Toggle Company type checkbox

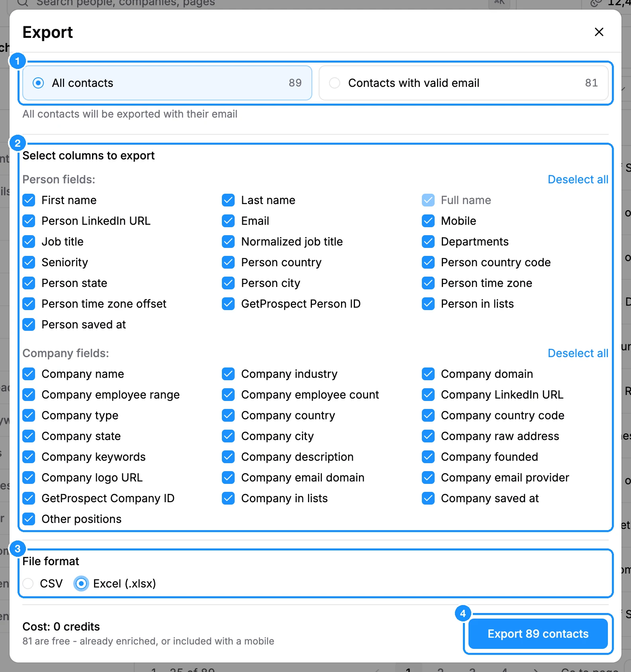[x=29, y=415]
